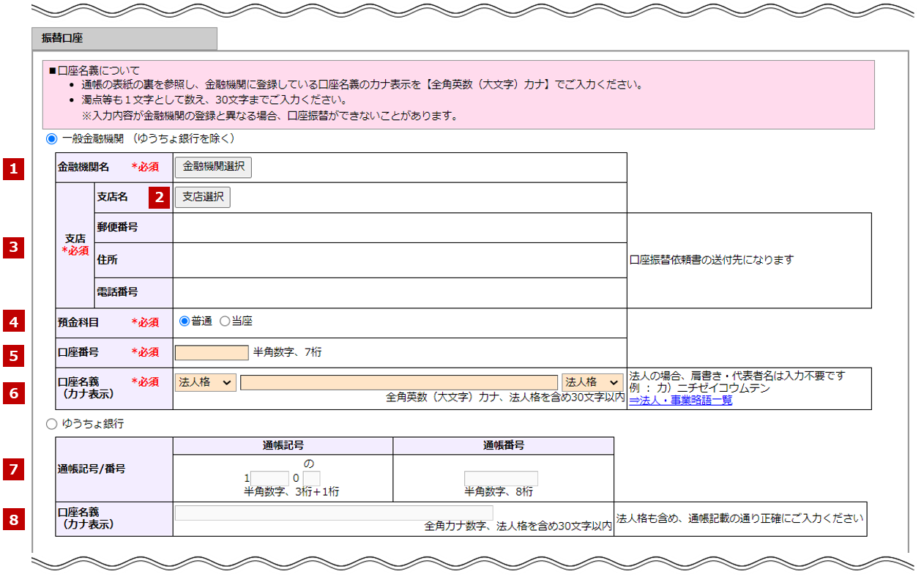Click red number marker 1
Image resolution: width=924 pixels, height=577 pixels.
pyautogui.click(x=13, y=169)
